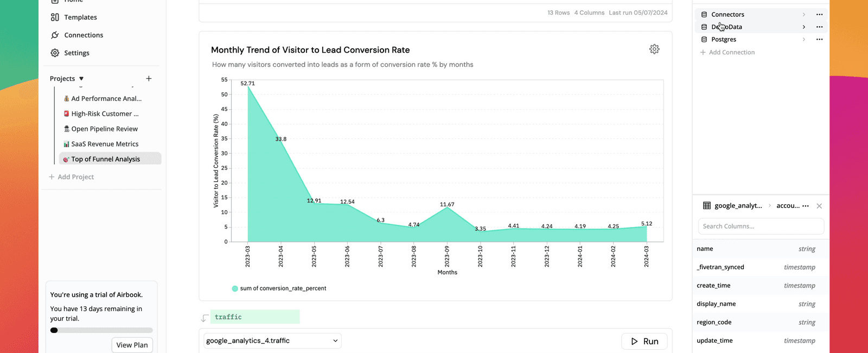Open chart settings gear icon
Viewport: 868px width, 353px height.
point(654,49)
